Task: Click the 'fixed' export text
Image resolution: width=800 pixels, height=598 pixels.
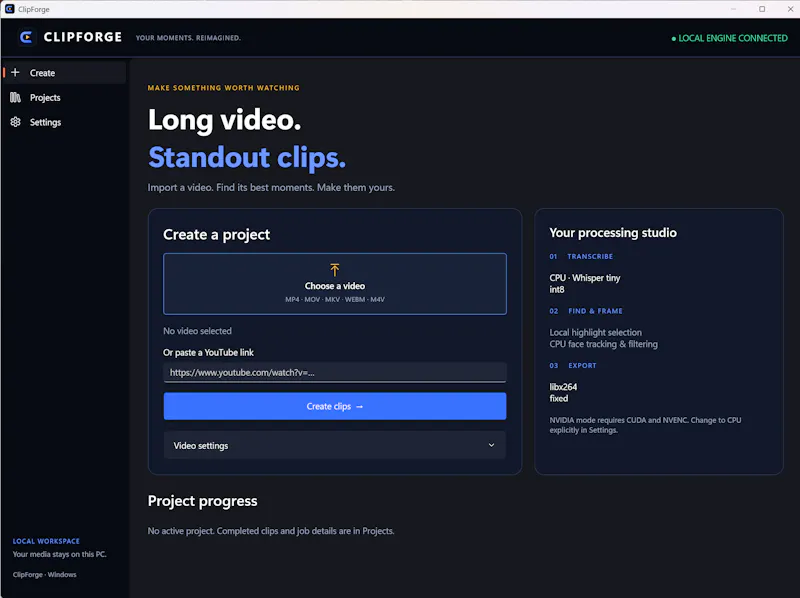Action: (559, 398)
